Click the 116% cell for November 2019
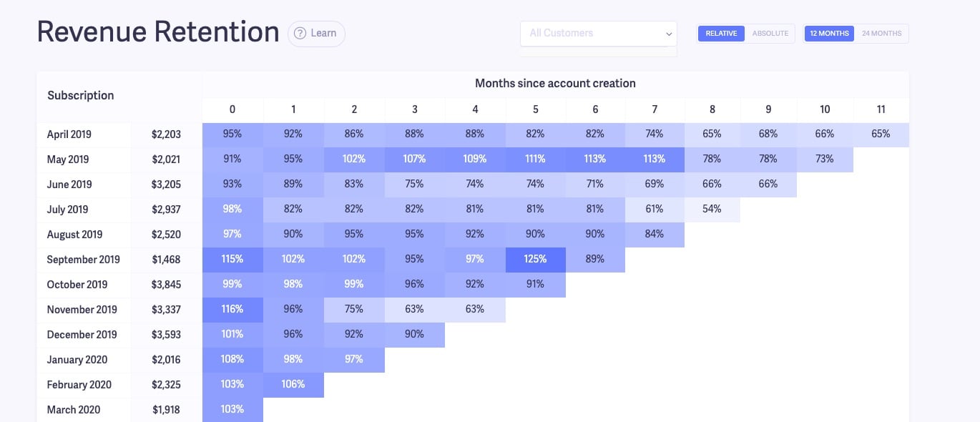The width and height of the screenshot is (980, 422). click(232, 309)
